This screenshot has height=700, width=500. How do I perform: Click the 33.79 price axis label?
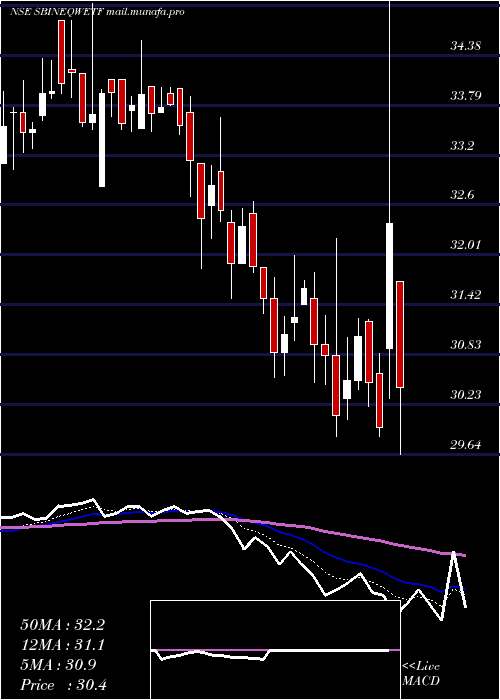465,95
